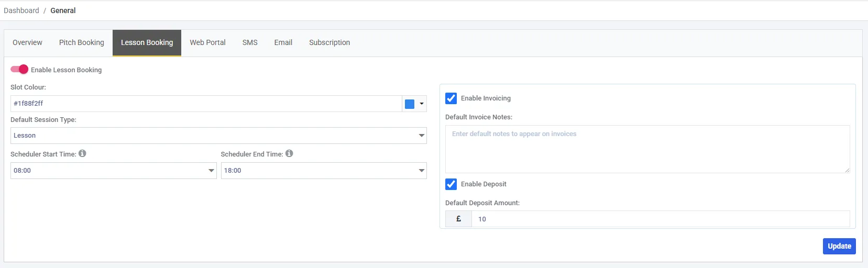868x268 pixels.
Task: Click the invoice notes resize handle
Action: [847, 170]
